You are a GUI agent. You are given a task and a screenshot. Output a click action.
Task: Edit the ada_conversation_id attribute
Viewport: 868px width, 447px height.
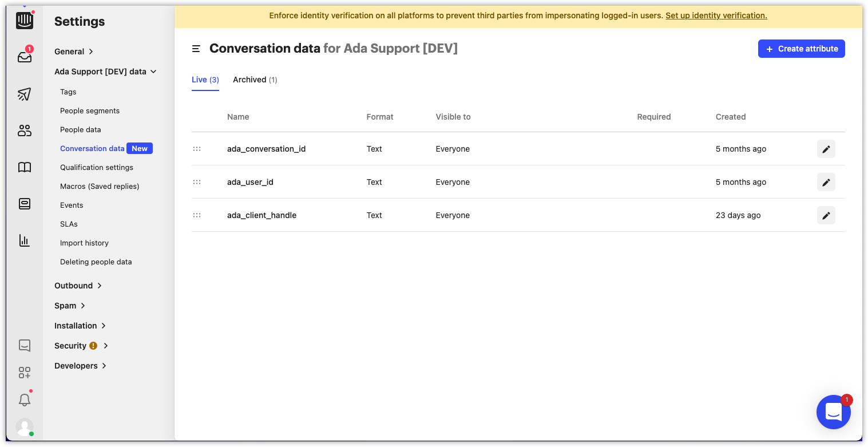tap(826, 149)
